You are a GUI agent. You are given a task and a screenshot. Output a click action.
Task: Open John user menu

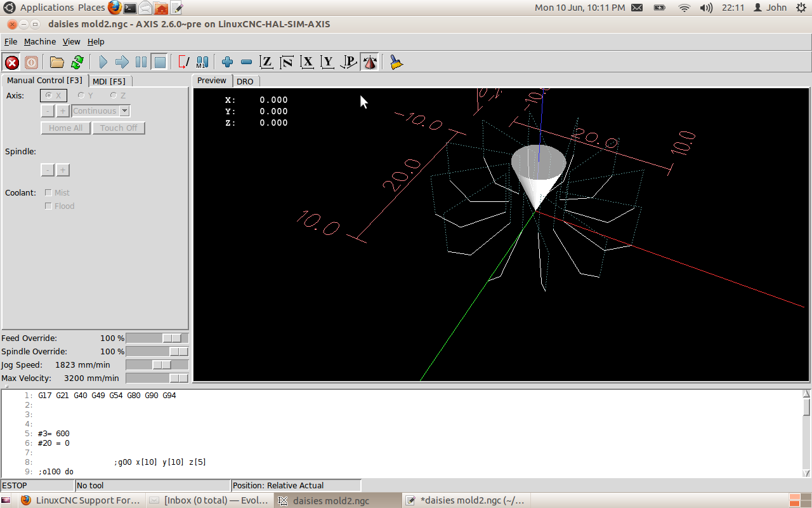tap(770, 8)
